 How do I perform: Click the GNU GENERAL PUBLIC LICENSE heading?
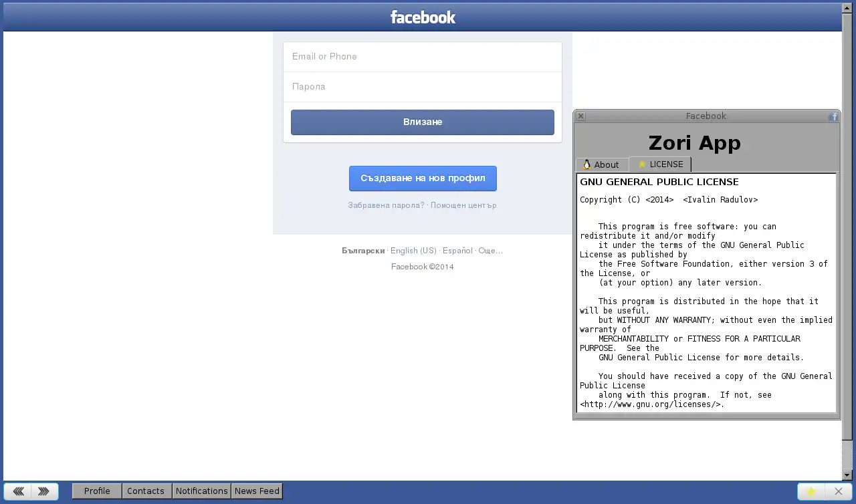pos(659,182)
